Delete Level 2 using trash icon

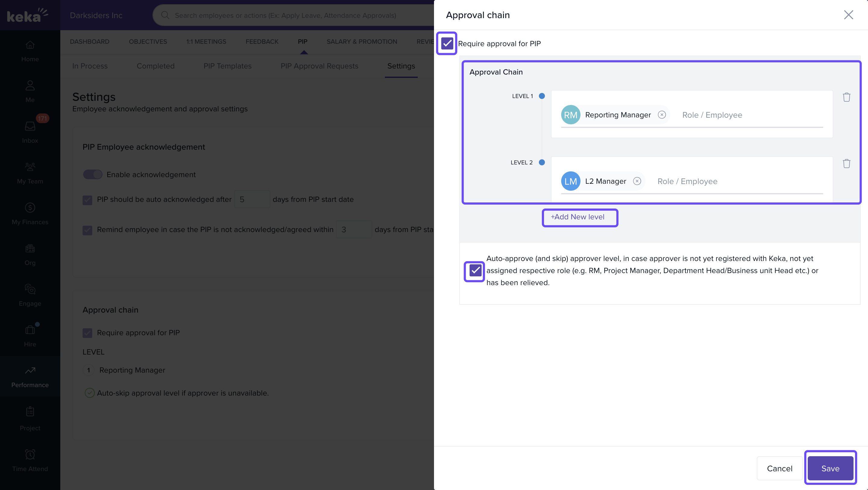pos(846,164)
